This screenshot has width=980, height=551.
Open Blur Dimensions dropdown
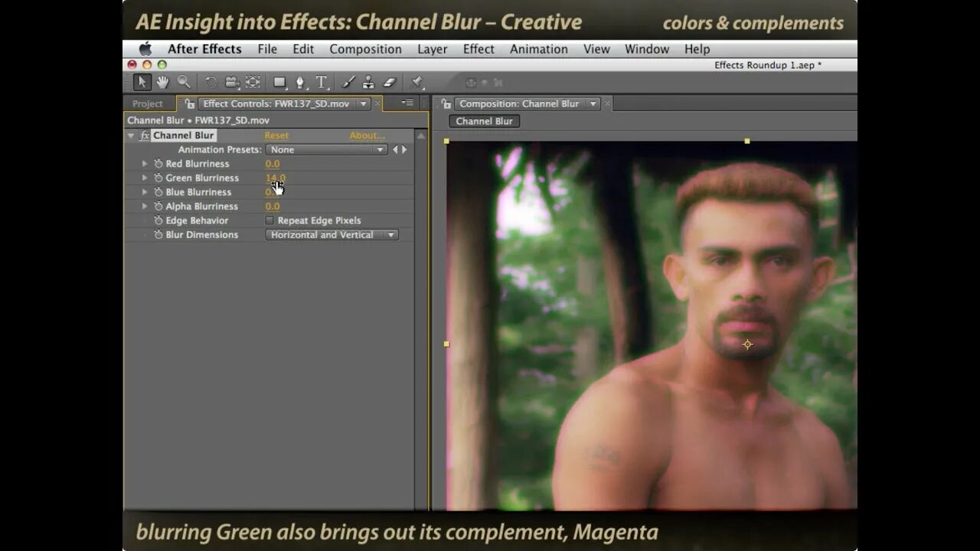(332, 235)
